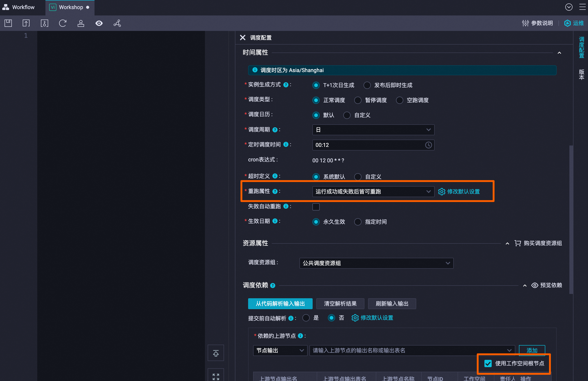This screenshot has height=381, width=588.
Task: Switch to the Workshop tab
Action: (70, 8)
